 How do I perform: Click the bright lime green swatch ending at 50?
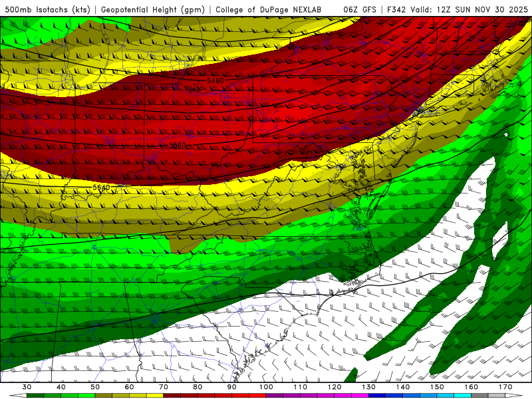click(x=86, y=396)
